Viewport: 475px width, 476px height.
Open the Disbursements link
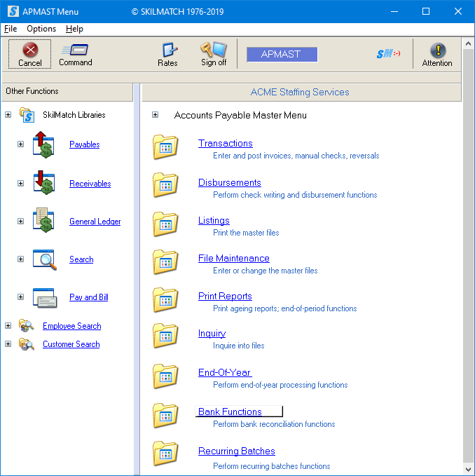click(x=229, y=183)
